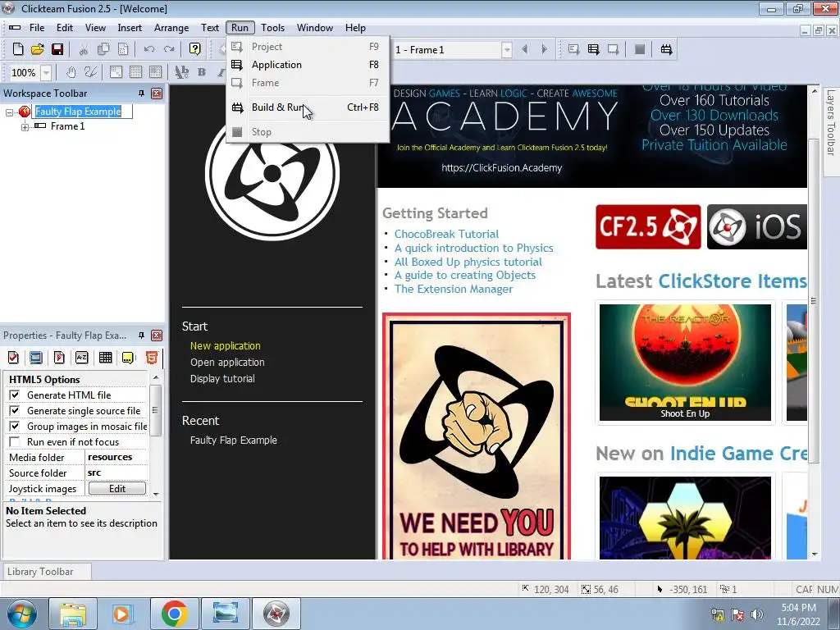The height and width of the screenshot is (630, 840).
Task: Open Google Chrome from the taskbar
Action: 174,614
